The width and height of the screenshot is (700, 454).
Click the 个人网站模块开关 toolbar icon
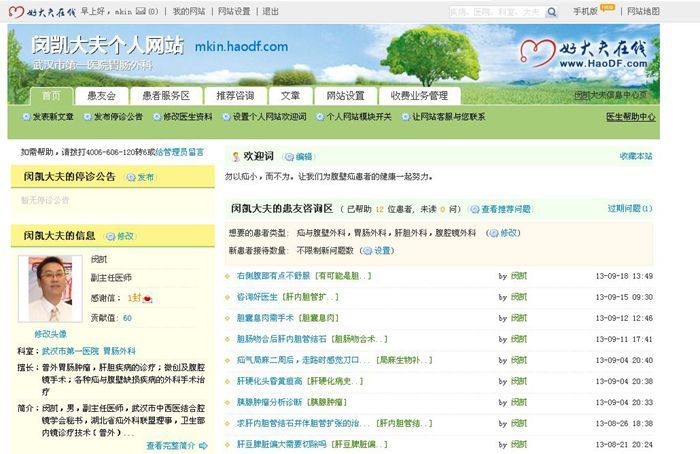320,117
